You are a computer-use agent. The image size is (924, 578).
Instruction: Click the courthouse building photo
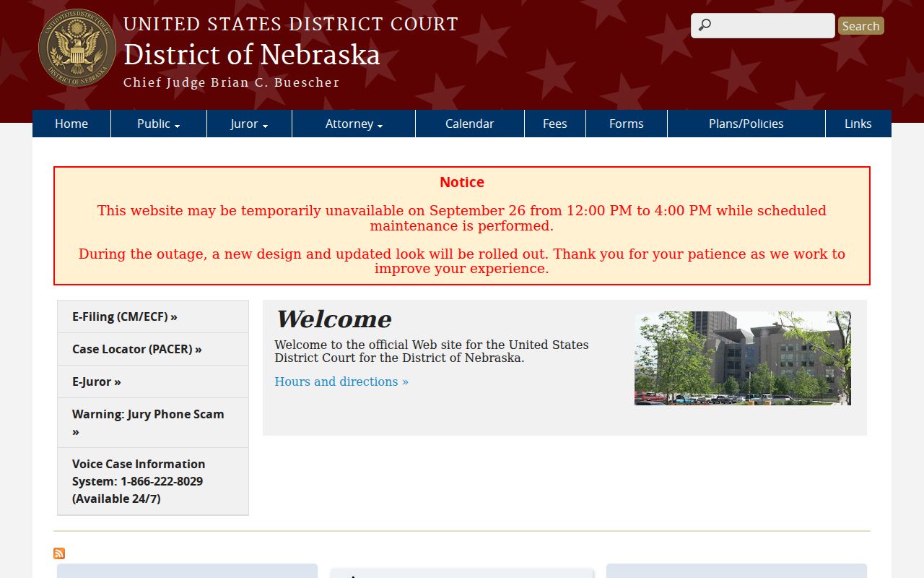(743, 358)
